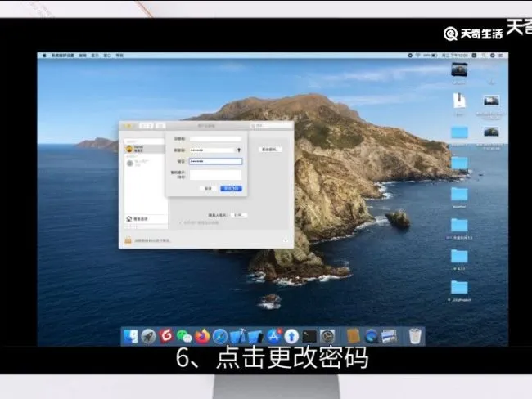Open the brown notebook icon in Dock
This screenshot has height=399, width=532.
pos(354,336)
